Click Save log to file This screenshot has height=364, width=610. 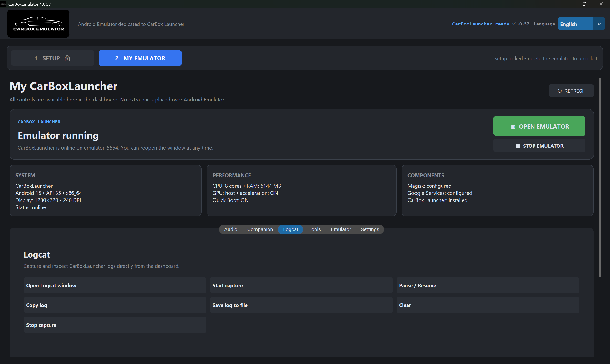301,305
